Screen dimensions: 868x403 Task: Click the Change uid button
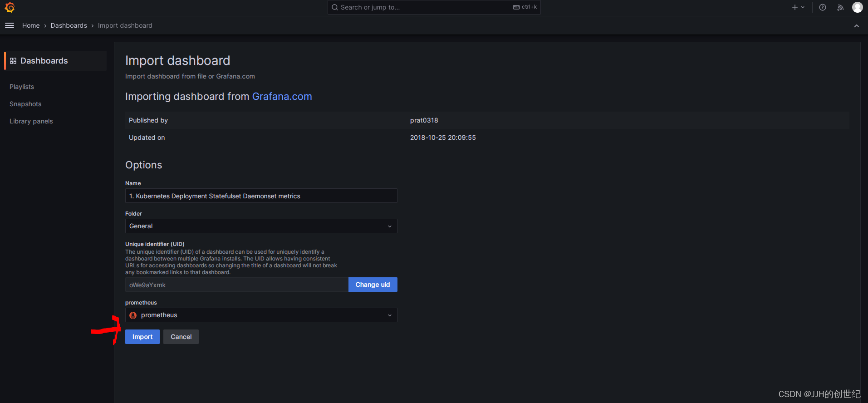pyautogui.click(x=373, y=285)
